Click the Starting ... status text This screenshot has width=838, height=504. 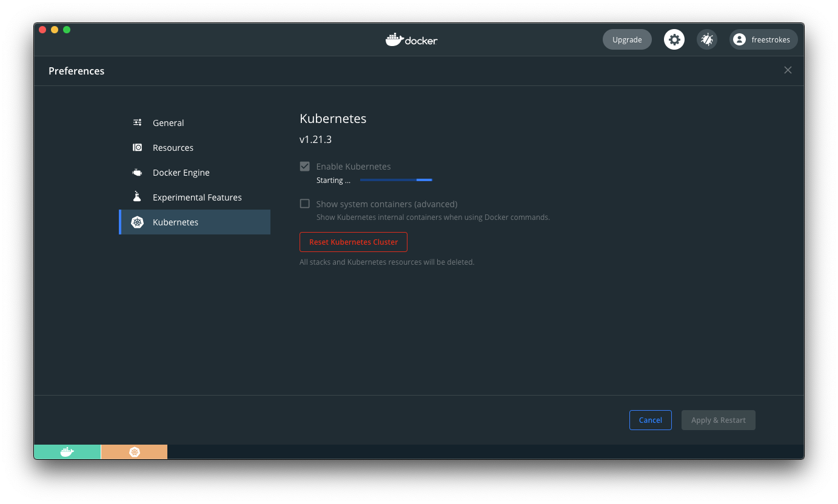click(334, 181)
